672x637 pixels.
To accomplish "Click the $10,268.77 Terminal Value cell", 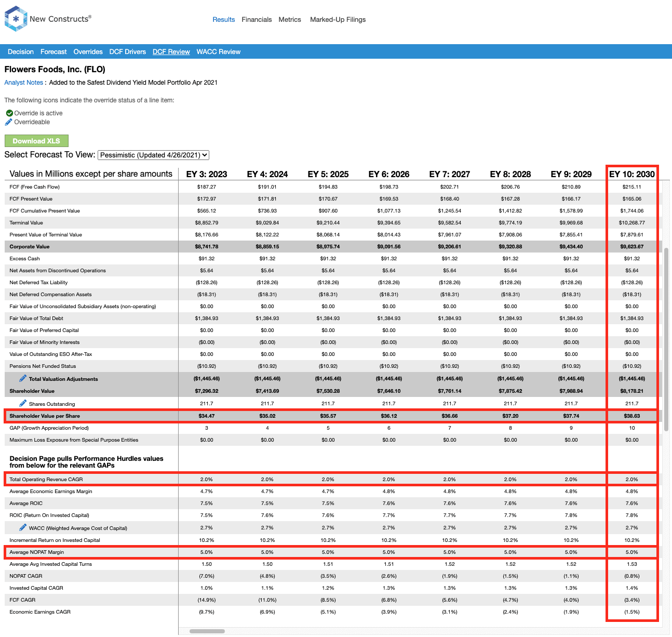I will [x=632, y=223].
